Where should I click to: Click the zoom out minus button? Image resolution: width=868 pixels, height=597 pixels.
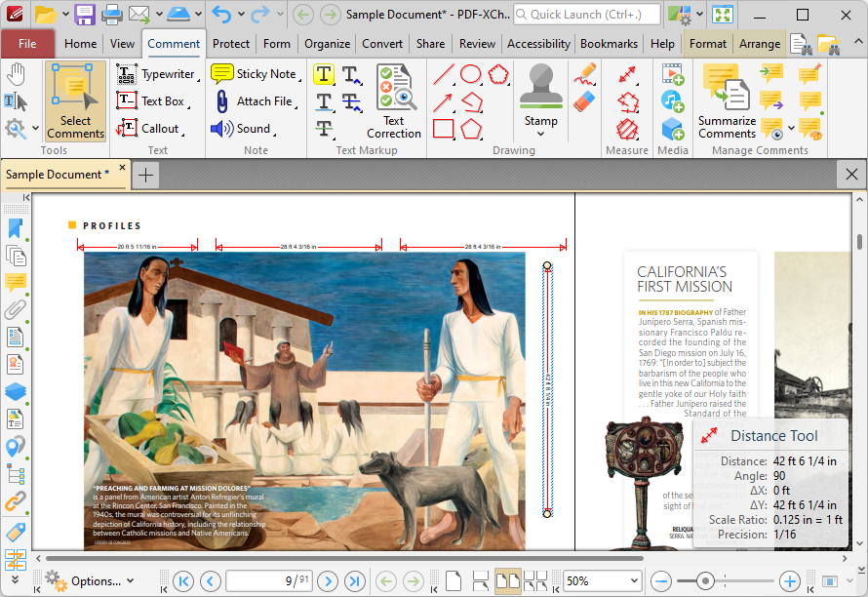(x=661, y=581)
